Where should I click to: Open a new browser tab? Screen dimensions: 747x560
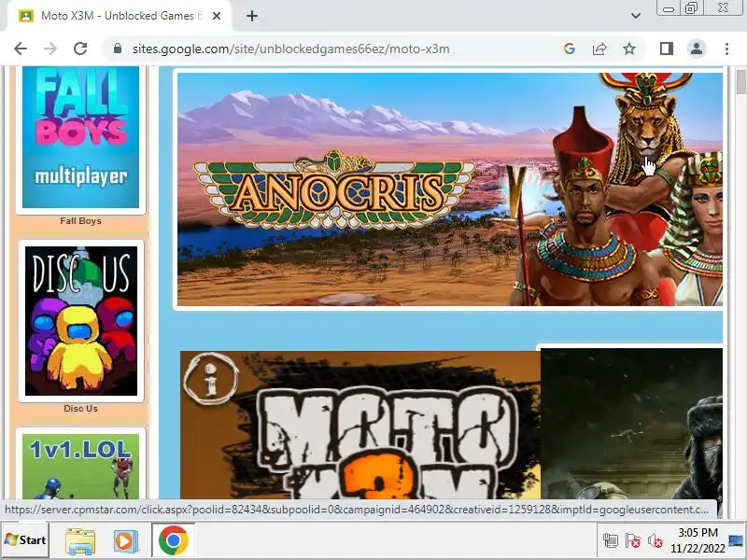(252, 16)
